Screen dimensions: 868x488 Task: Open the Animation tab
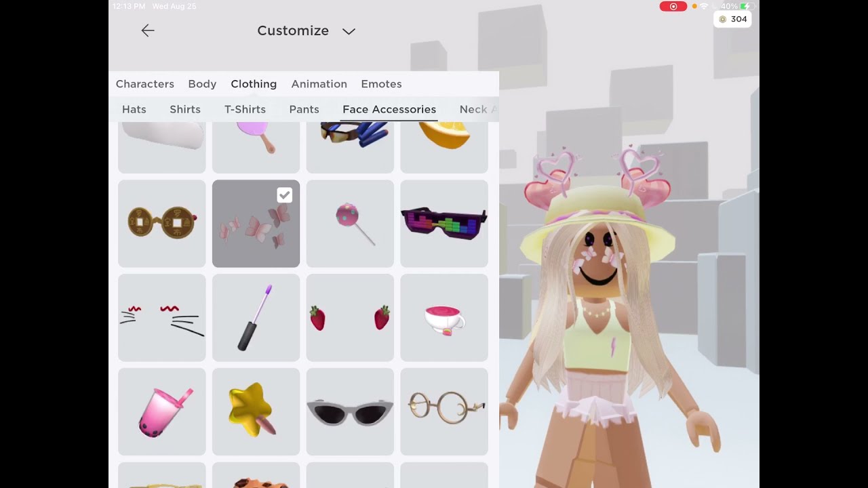click(319, 84)
